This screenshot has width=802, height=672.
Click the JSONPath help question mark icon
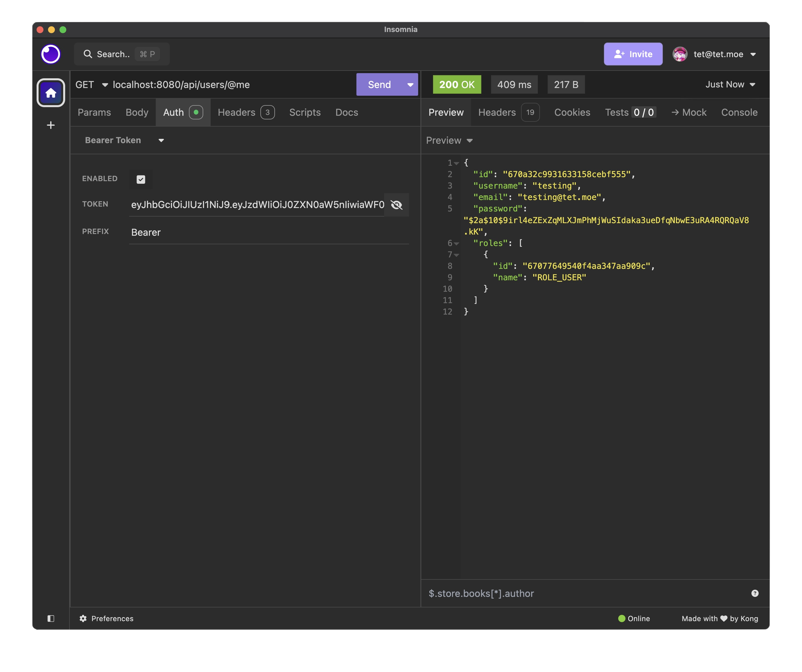(x=755, y=593)
